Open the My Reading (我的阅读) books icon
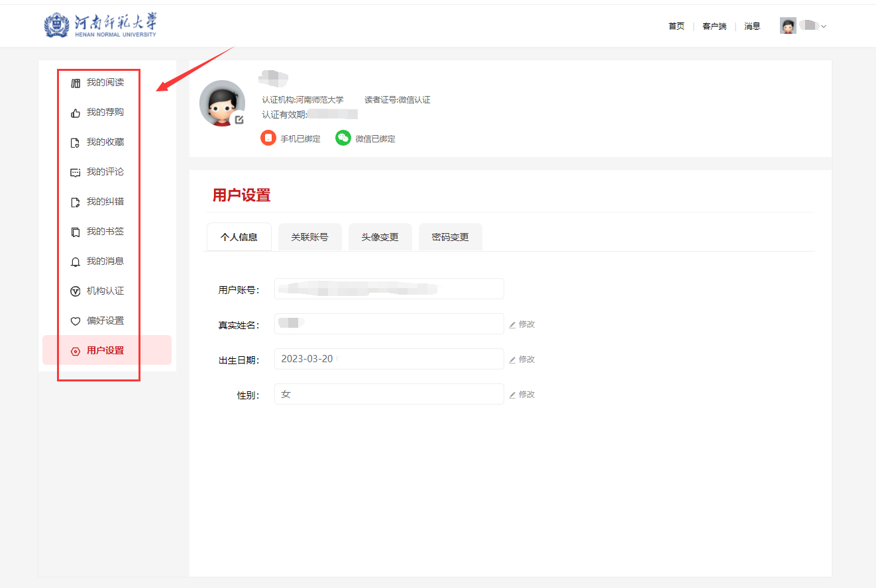The height and width of the screenshot is (588, 876). pos(76,83)
